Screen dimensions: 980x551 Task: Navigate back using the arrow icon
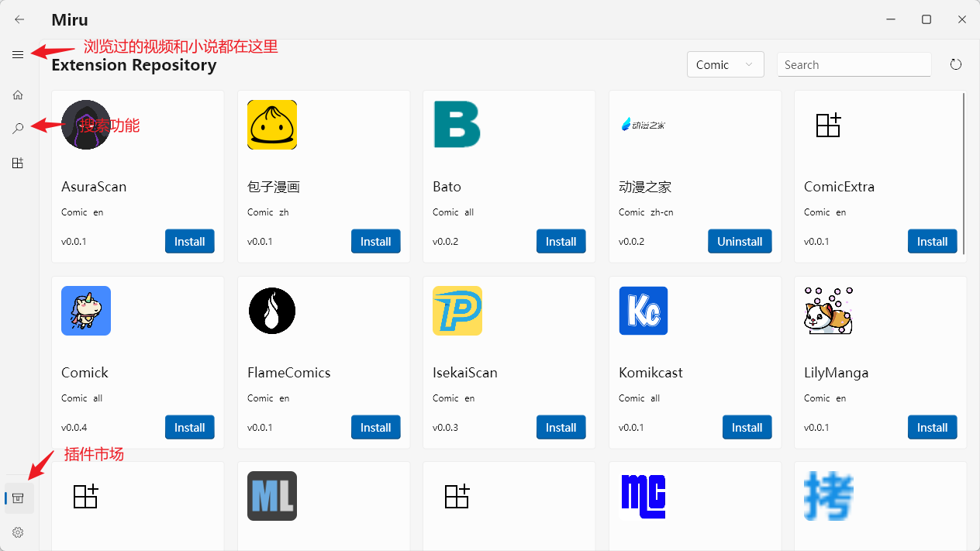tap(19, 19)
